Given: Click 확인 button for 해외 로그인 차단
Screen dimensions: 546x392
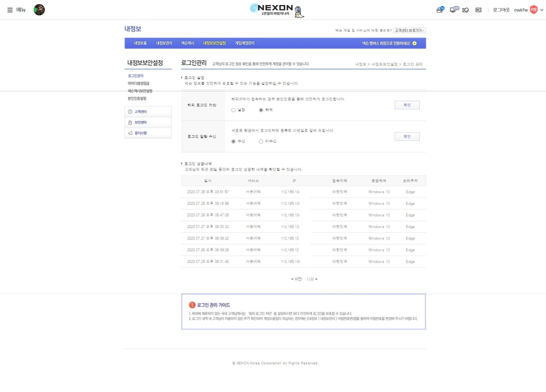Looking at the screenshot, I should pos(407,105).
